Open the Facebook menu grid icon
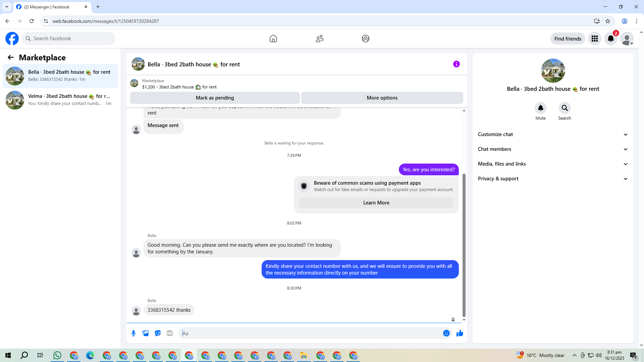The height and width of the screenshot is (362, 644). tap(595, 39)
